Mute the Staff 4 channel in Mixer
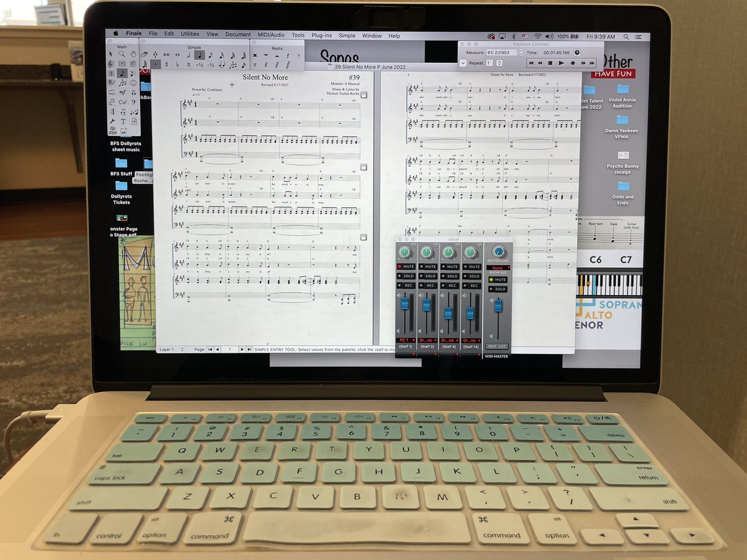This screenshot has height=560, width=747. tap(450, 266)
